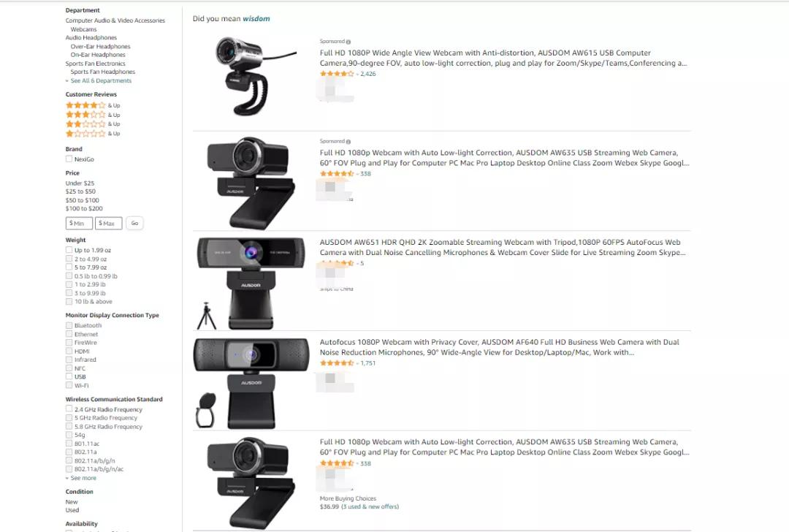
Task: Select the Webcams department
Action: [x=83, y=29]
